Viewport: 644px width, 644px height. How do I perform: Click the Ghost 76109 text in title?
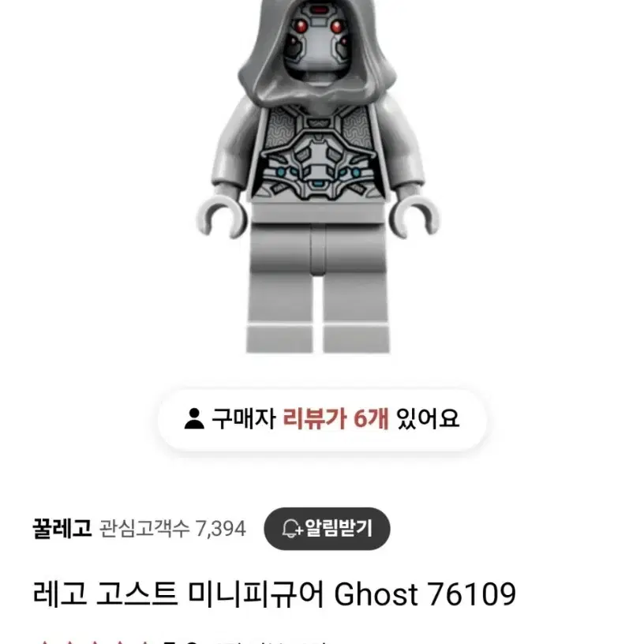pyautogui.click(x=425, y=594)
